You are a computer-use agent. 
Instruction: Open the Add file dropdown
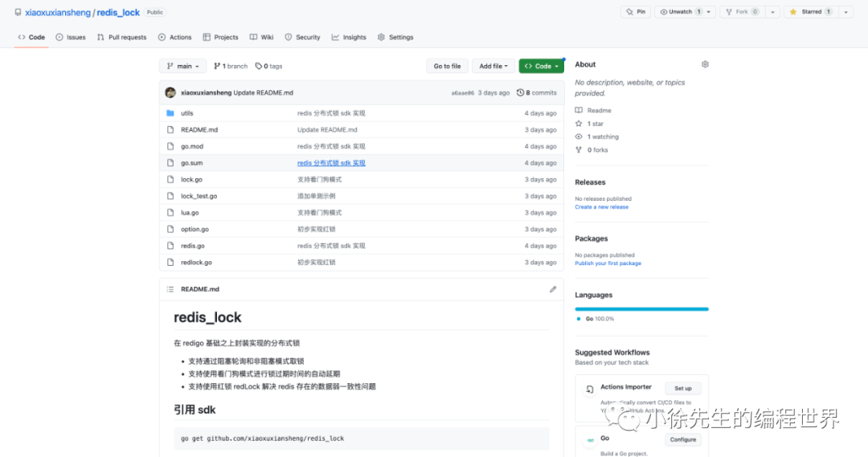493,66
